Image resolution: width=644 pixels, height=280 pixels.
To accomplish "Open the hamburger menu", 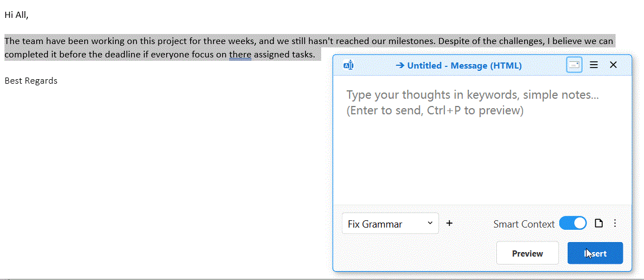I will click(593, 65).
